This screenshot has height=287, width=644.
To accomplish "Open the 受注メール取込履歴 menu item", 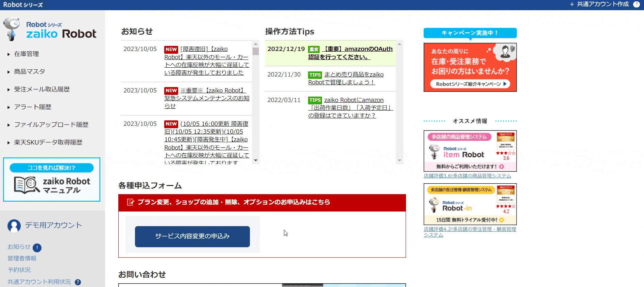I will pos(42,89).
